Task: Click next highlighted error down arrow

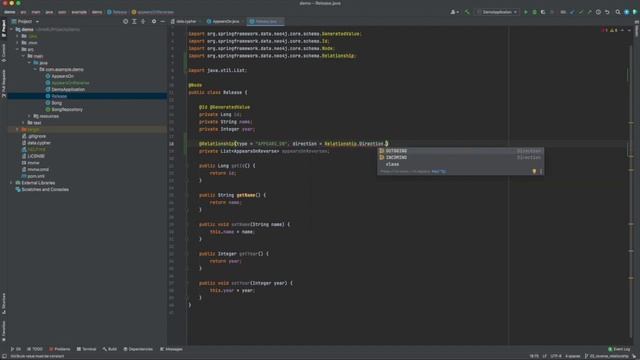Action: (x=629, y=30)
